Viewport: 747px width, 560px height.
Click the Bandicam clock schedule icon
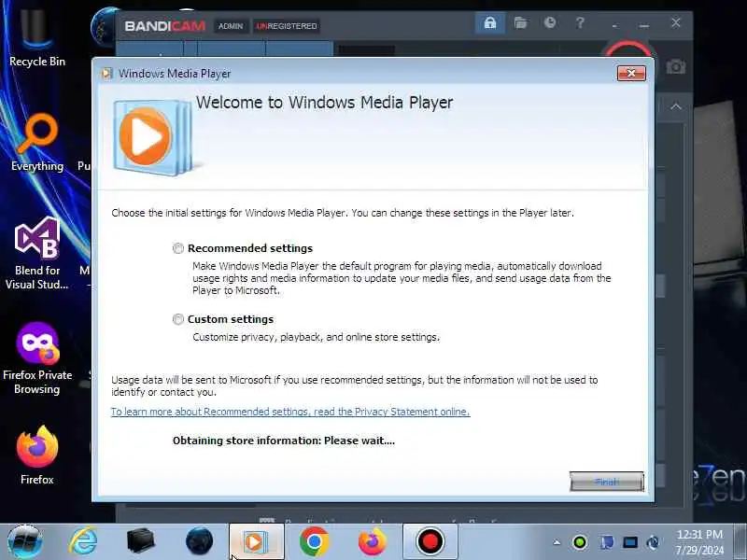pos(550,22)
